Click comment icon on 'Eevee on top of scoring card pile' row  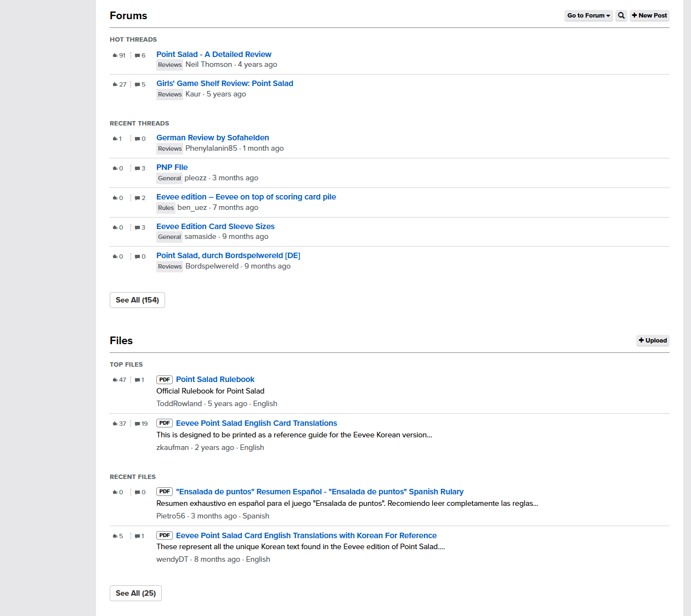coord(137,198)
